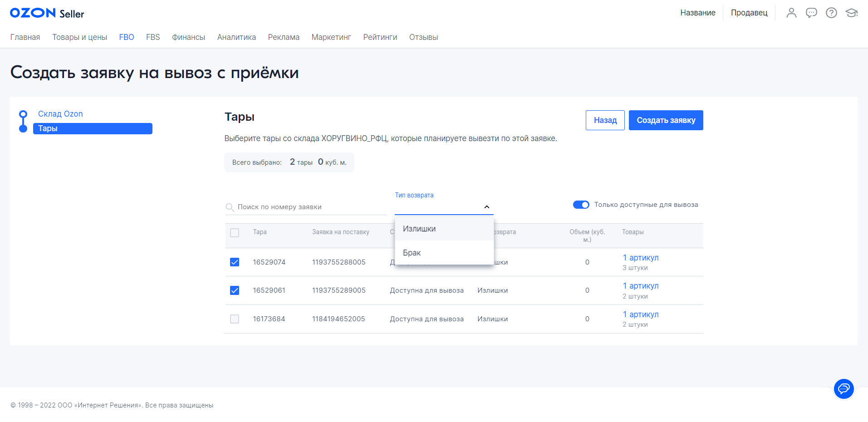Open the 'Аналитика' menu item
Screen dimensions: 868x422
coord(236,37)
